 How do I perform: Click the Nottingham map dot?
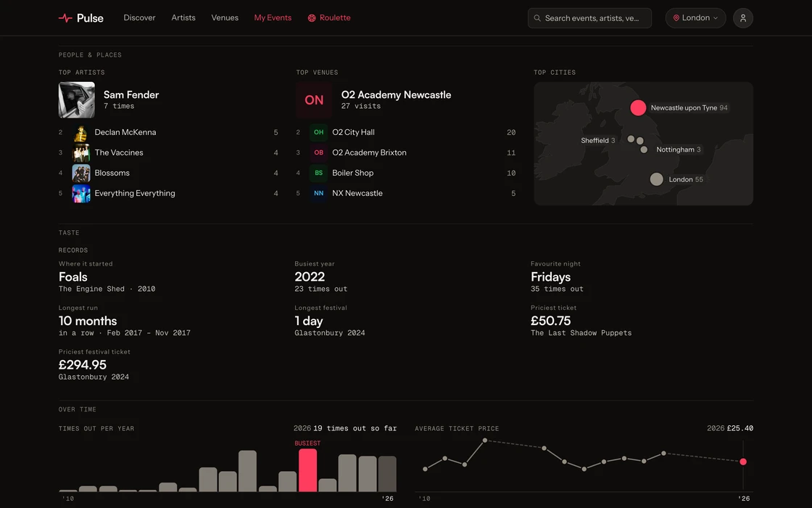pyautogui.click(x=644, y=149)
